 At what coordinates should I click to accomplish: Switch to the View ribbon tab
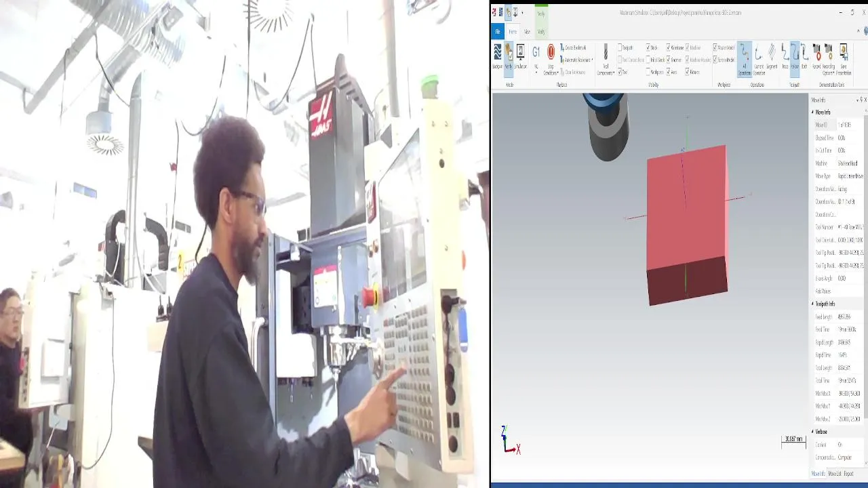point(527,31)
